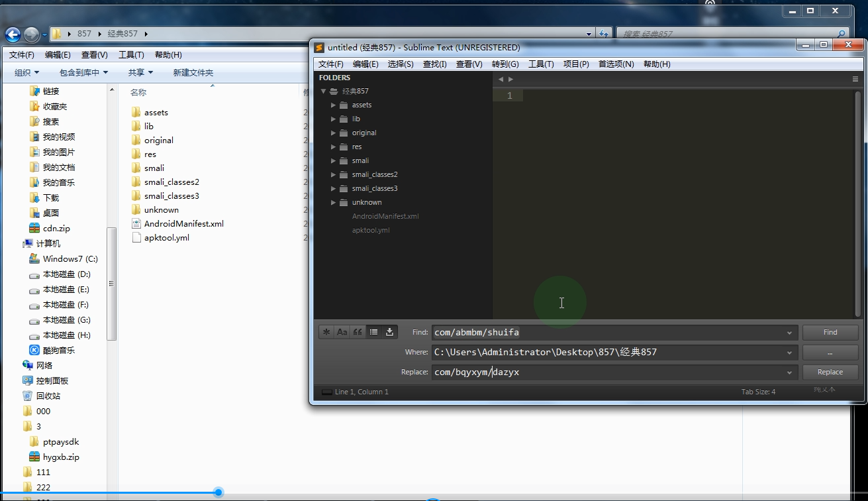Click the Find button
Image resolution: width=868 pixels, height=501 pixels.
coord(830,333)
